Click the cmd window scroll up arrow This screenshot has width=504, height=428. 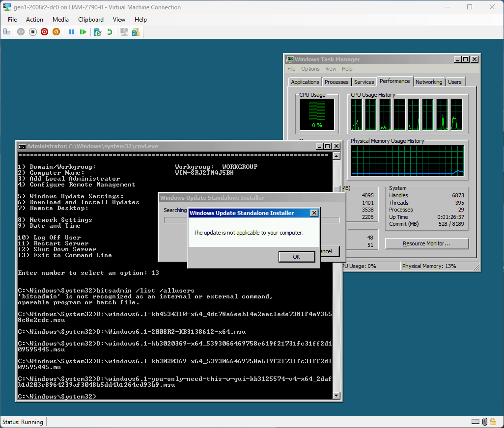tap(336, 157)
